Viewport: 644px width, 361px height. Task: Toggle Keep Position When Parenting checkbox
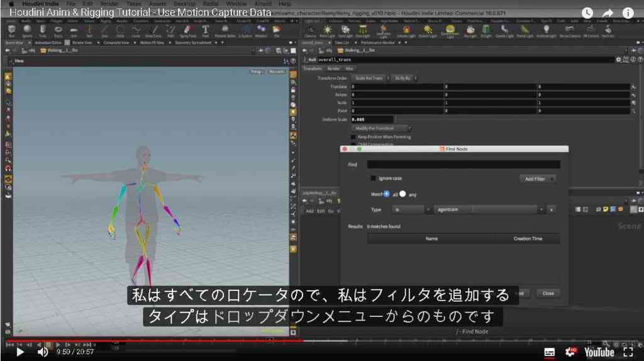pyautogui.click(x=353, y=136)
